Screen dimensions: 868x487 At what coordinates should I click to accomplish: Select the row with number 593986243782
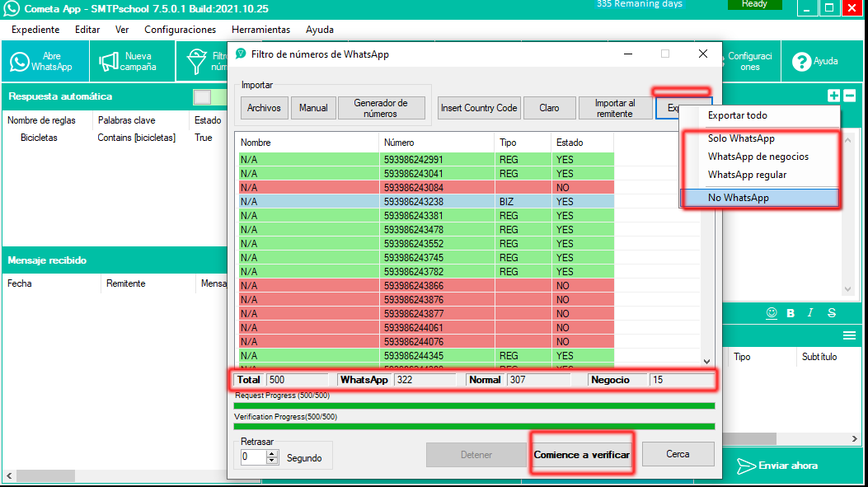pyautogui.click(x=425, y=272)
